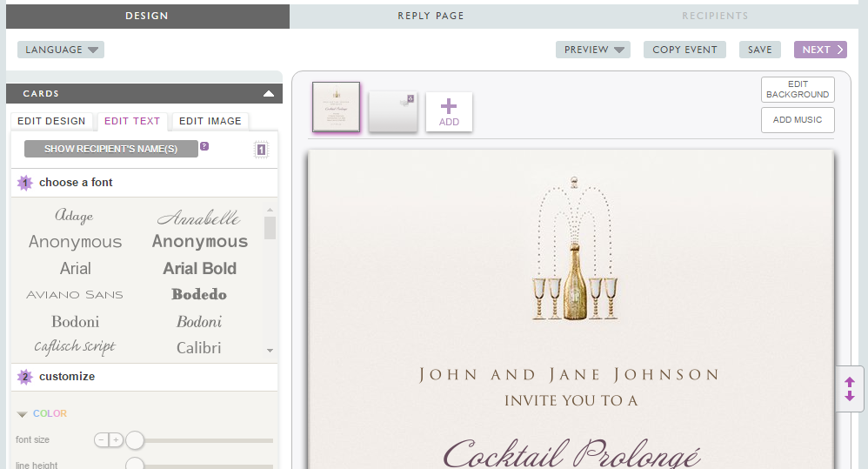Screen dimensions: 868x469
Task: Click the Copy Event button
Action: [x=684, y=50]
